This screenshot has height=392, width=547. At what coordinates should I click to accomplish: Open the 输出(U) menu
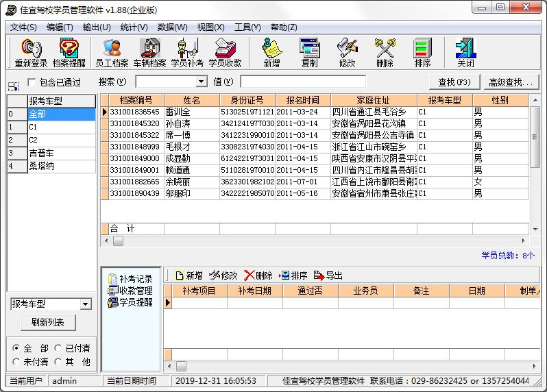[x=97, y=27]
